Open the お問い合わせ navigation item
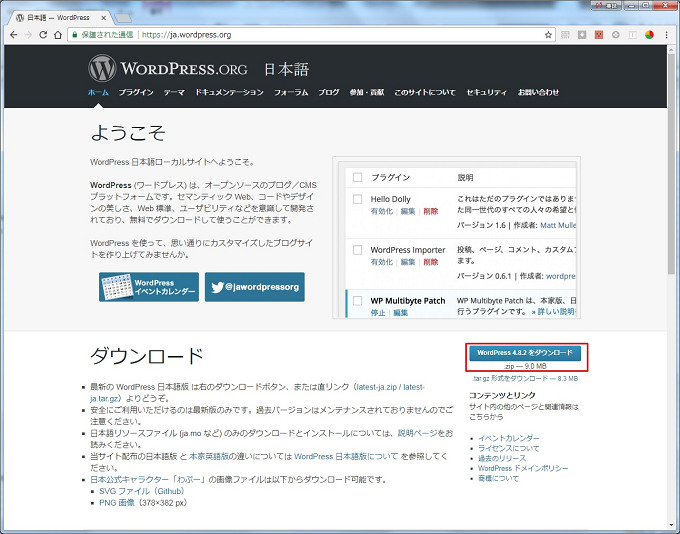Image resolution: width=680 pixels, height=534 pixels. pyautogui.click(x=538, y=92)
